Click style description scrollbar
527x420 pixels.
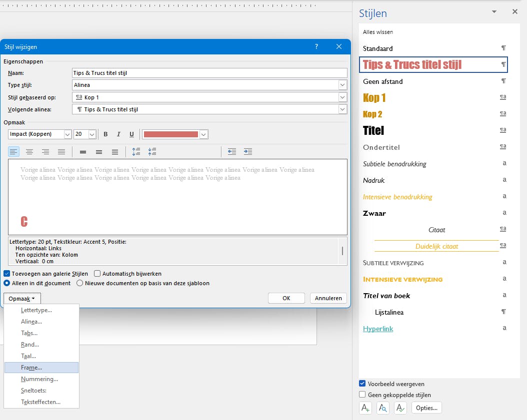point(342,251)
